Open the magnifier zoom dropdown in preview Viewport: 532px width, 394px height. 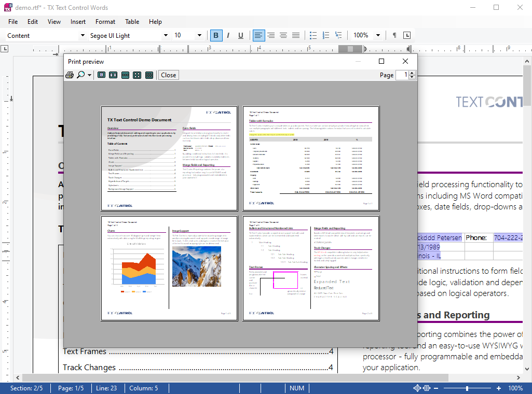point(89,75)
